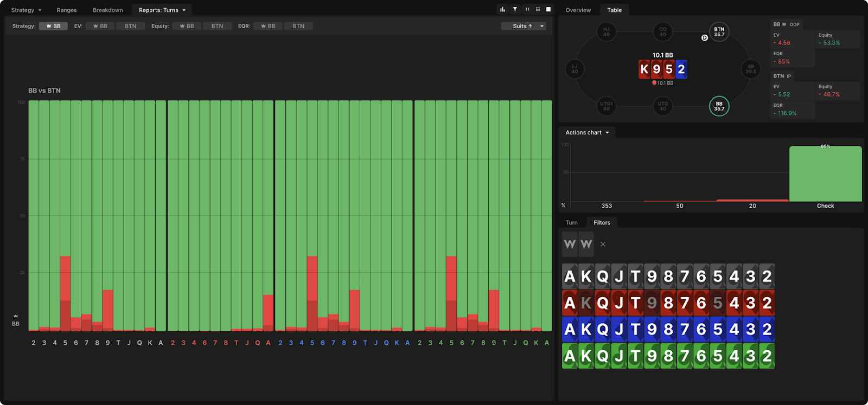Image resolution: width=868 pixels, height=405 pixels.
Task: Open the Reports: Turns dropdown
Action: click(162, 10)
